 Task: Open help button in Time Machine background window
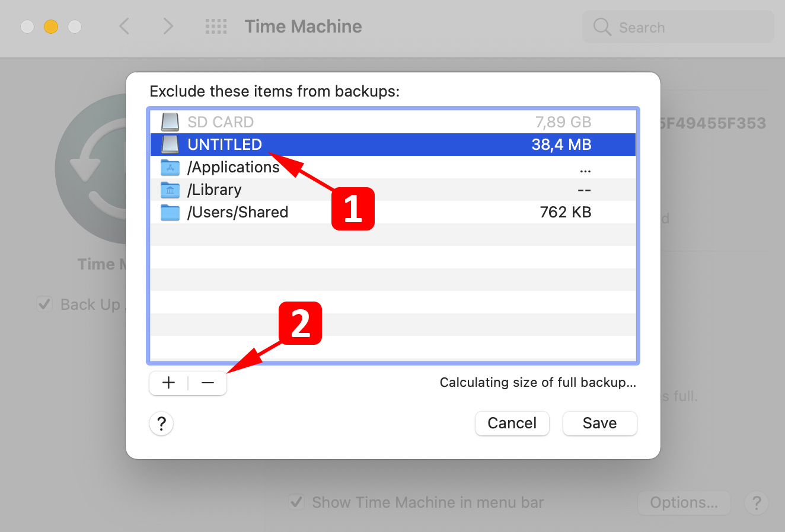pos(757,503)
